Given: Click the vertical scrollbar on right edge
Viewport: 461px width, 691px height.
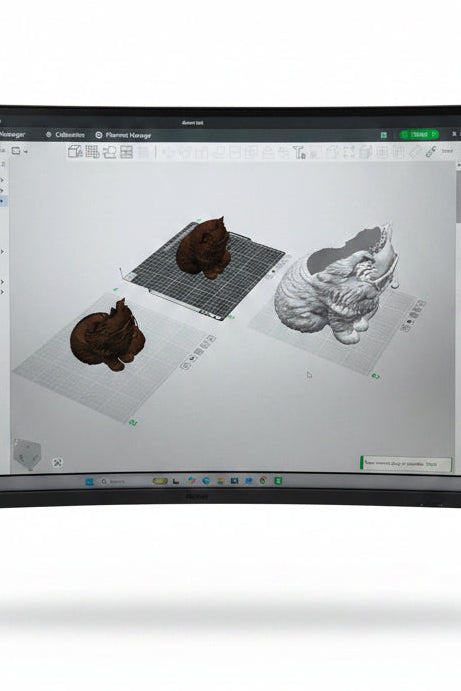Looking at the screenshot, I should click(x=458, y=196).
